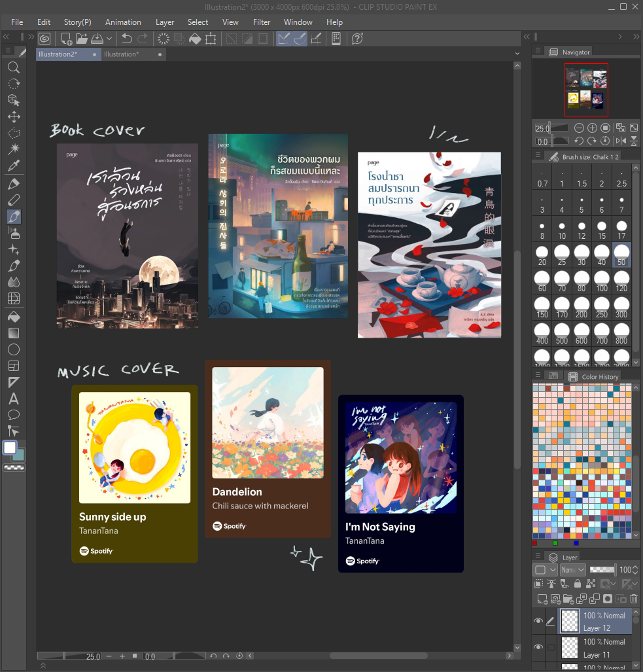The width and height of the screenshot is (643, 672).
Task: Choose brush size 100 preset
Action: tap(602, 280)
